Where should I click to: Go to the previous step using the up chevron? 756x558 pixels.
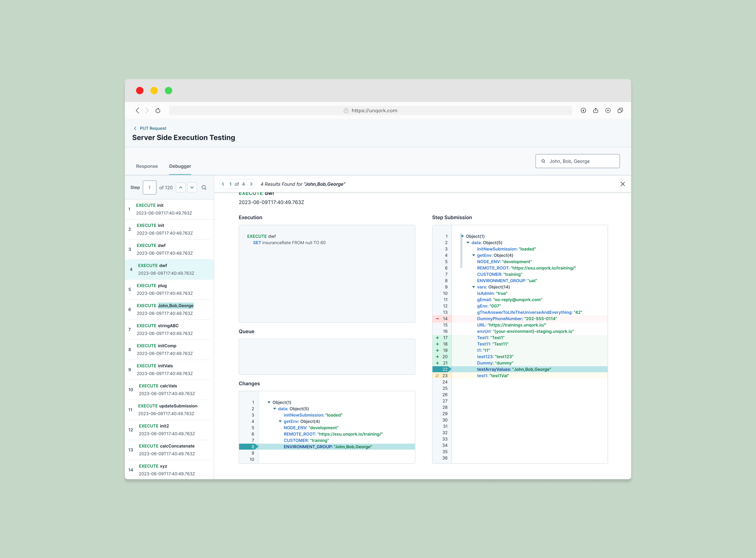pos(181,188)
